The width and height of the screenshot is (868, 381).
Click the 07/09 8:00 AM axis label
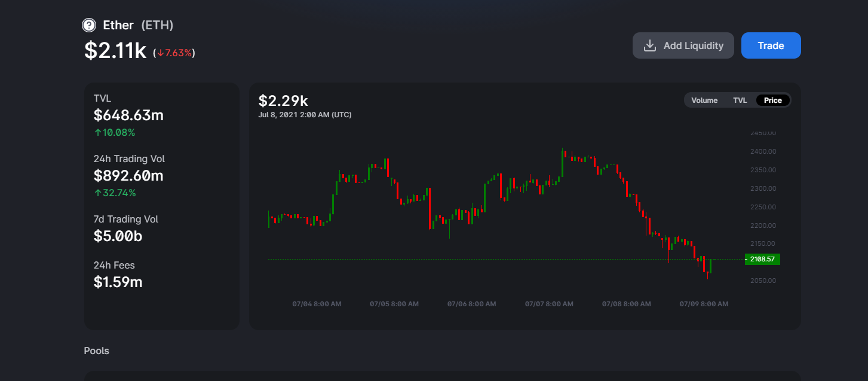point(704,304)
